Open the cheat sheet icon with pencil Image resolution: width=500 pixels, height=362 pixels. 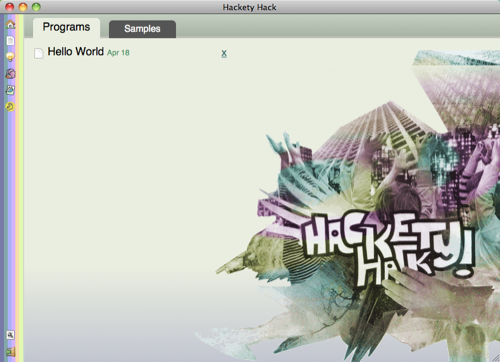[x=11, y=90]
